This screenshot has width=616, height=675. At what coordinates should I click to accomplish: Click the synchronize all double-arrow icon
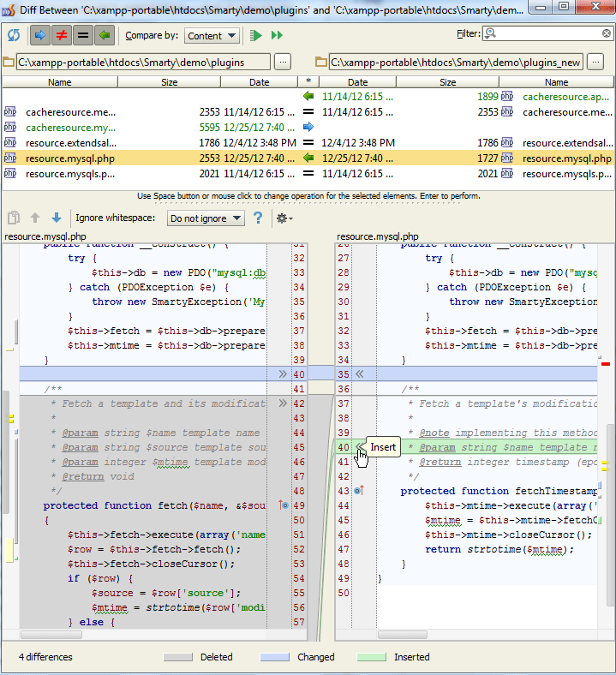pyautogui.click(x=277, y=35)
